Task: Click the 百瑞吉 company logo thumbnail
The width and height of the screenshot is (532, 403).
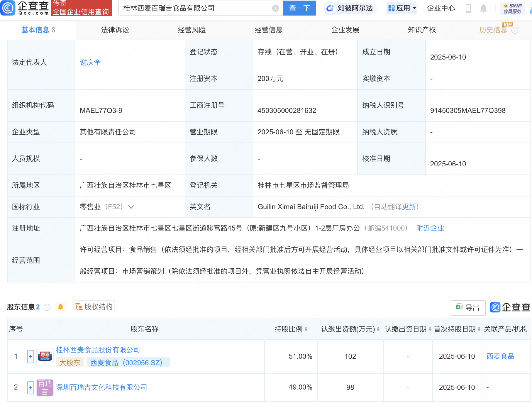Action: point(45,387)
